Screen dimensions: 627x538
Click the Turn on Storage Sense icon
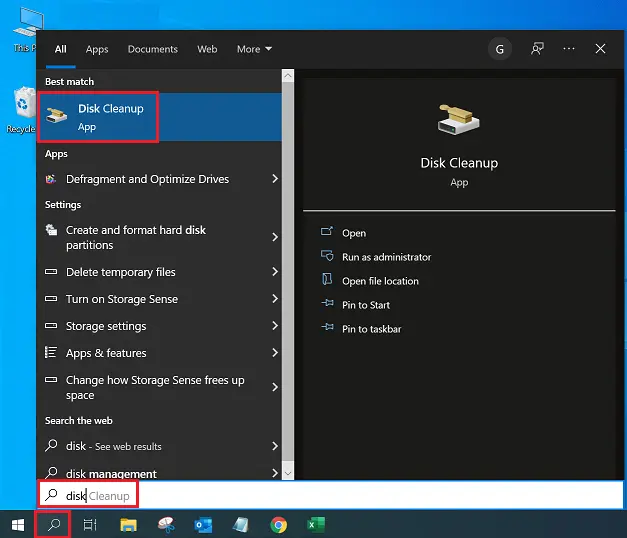click(x=51, y=299)
